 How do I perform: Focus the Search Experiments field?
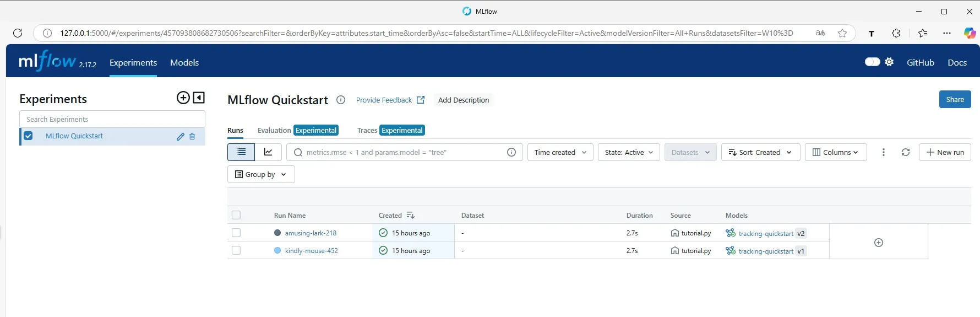[x=112, y=119]
